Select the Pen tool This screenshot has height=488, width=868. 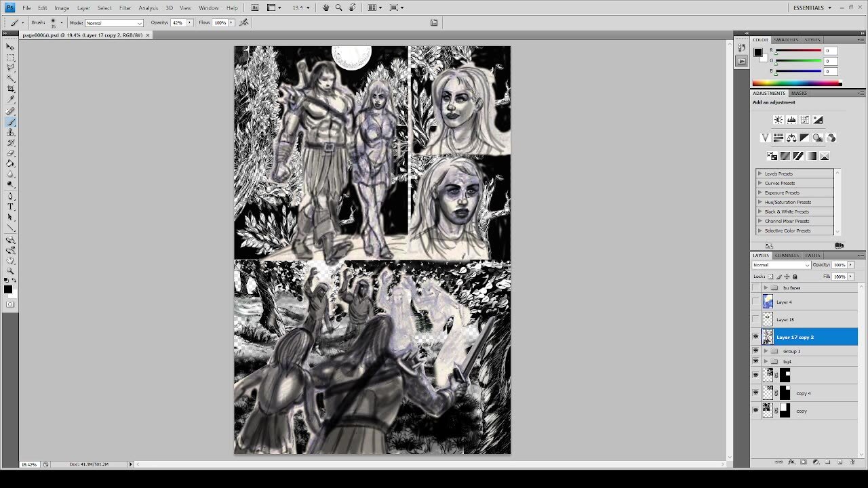pyautogui.click(x=10, y=196)
